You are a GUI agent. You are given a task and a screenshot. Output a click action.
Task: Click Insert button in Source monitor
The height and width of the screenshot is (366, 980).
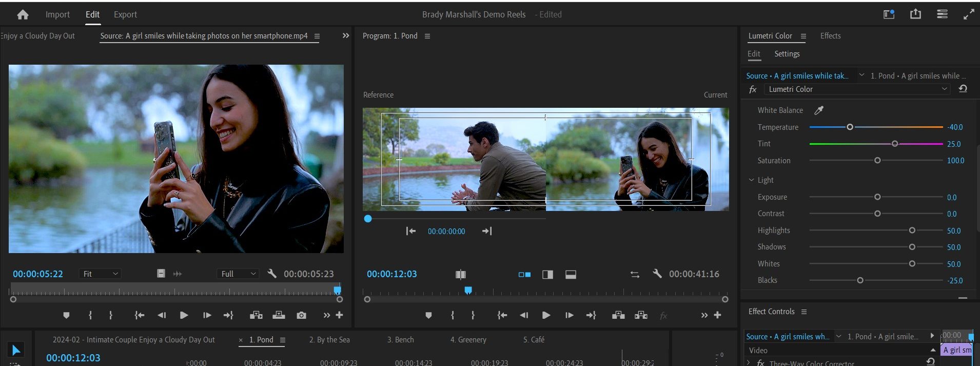tap(256, 315)
